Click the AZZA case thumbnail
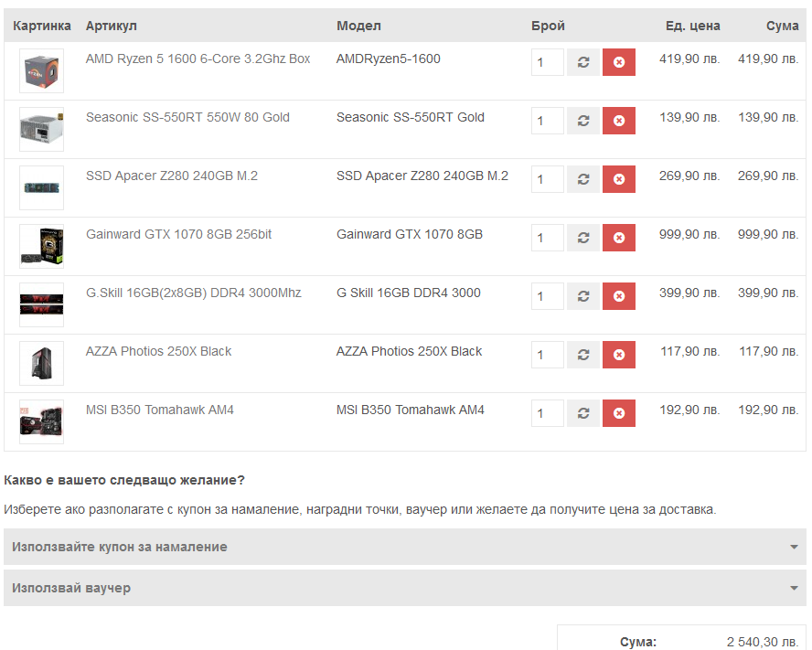Viewport: 812px width, 650px height. pos(41,364)
